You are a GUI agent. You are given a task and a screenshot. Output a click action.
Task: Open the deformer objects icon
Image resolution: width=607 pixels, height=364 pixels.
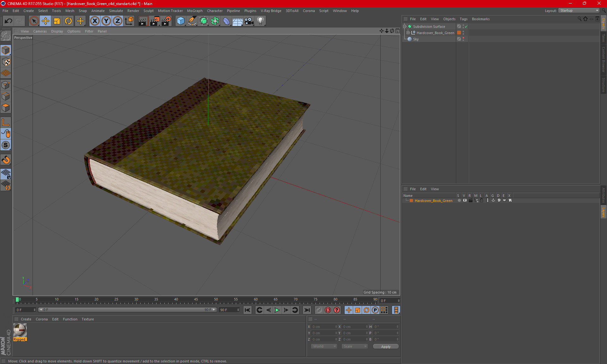226,21
